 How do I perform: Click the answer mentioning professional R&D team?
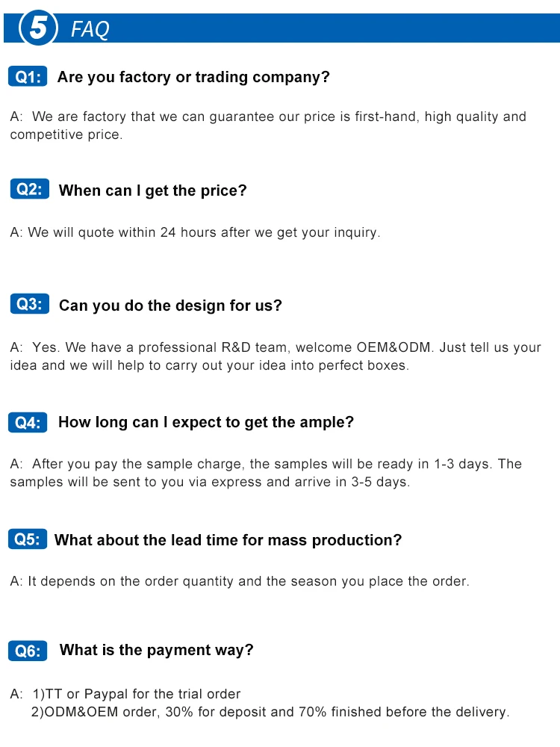coord(276,356)
